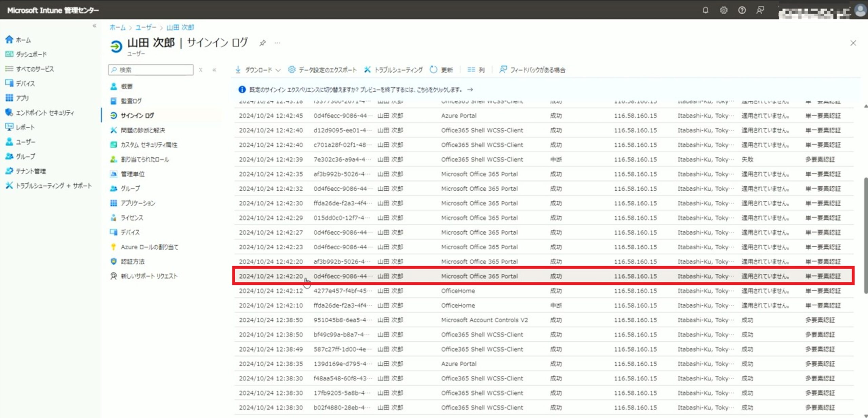Pin the sign-in log blade

coord(262,43)
